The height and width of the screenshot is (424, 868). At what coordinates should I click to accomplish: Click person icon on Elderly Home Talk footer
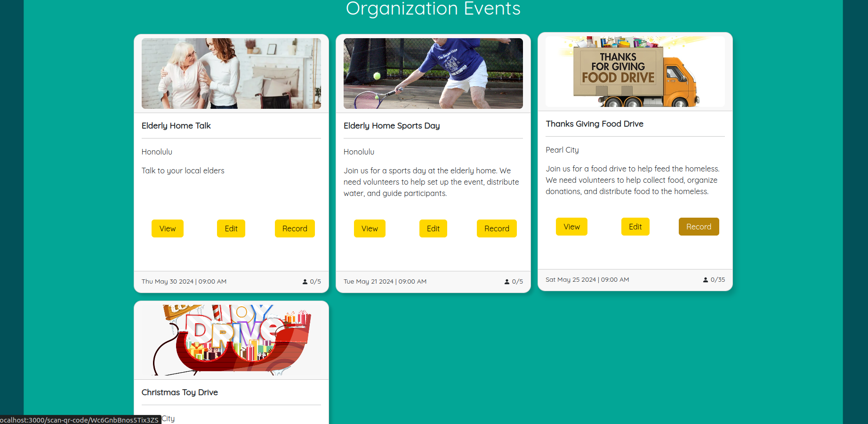coord(305,282)
